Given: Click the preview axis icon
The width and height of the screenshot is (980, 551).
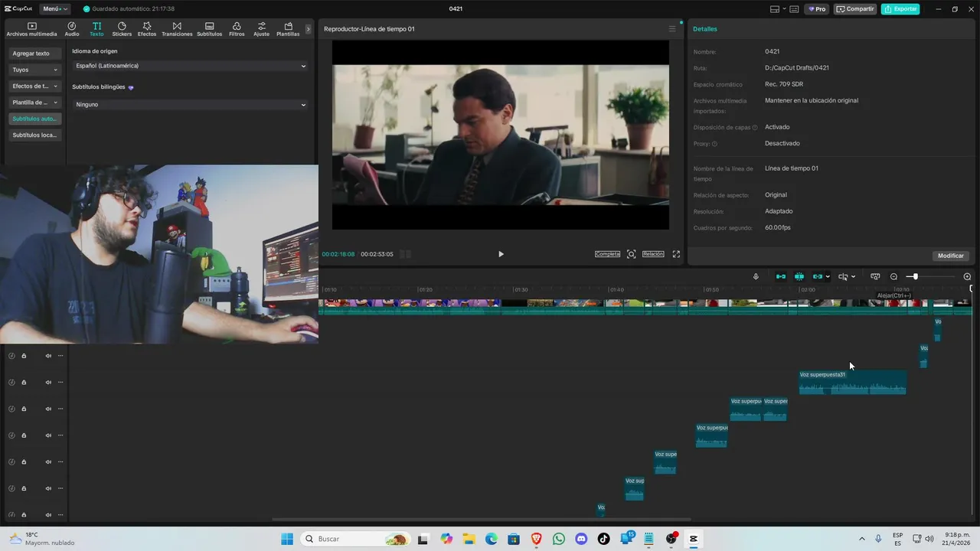Looking at the screenshot, I should click(875, 276).
